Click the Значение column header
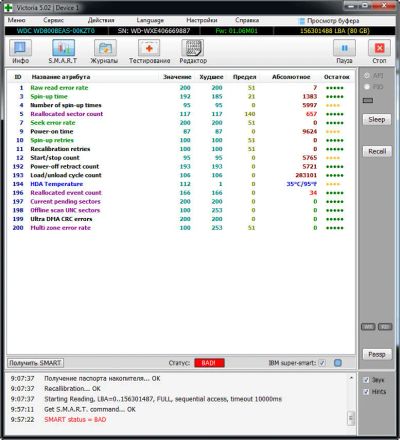Screen dimensions: 400x440 (x=177, y=77)
